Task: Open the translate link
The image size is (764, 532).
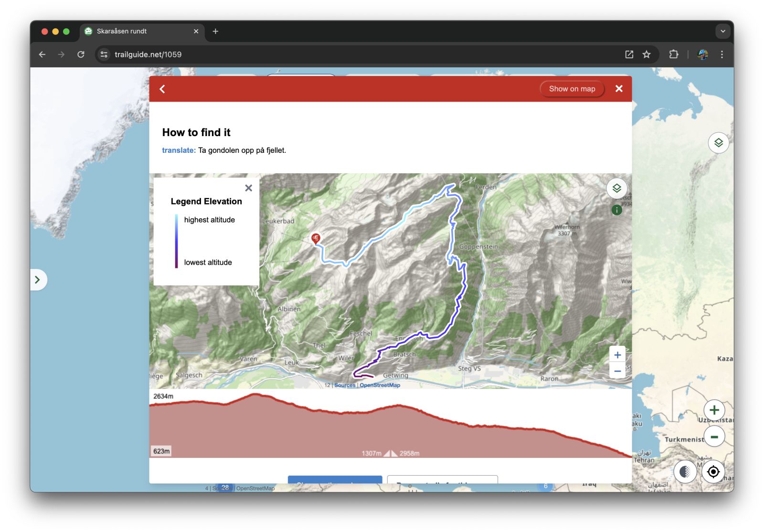Action: 179,150
